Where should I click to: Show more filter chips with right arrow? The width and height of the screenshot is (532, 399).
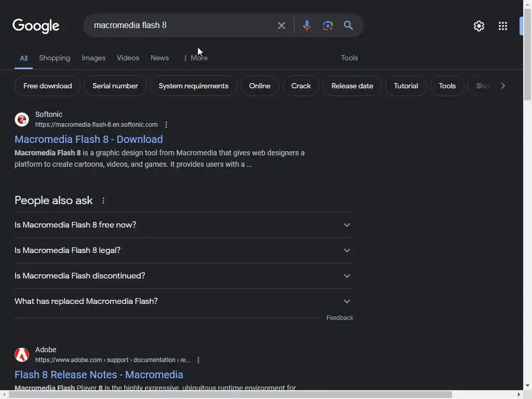[x=503, y=86]
